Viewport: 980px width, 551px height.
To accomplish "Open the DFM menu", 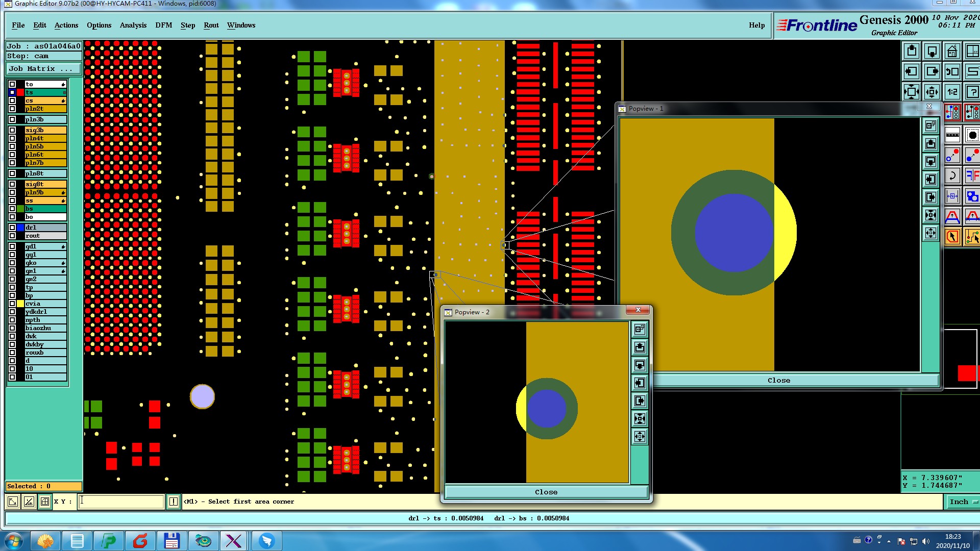I will click(163, 25).
